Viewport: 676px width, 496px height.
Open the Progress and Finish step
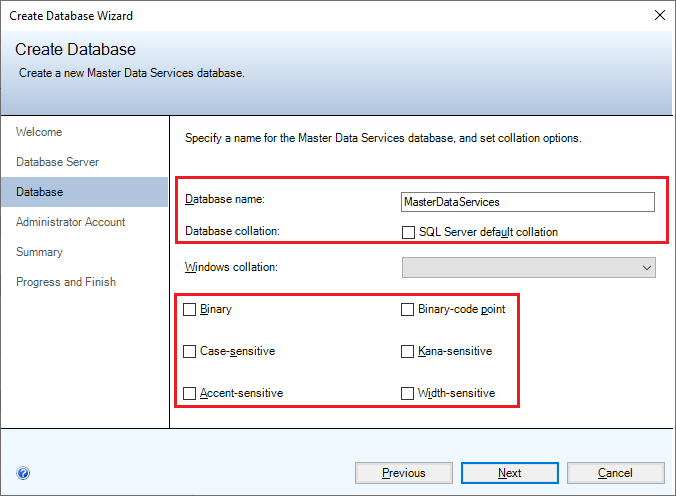[66, 282]
